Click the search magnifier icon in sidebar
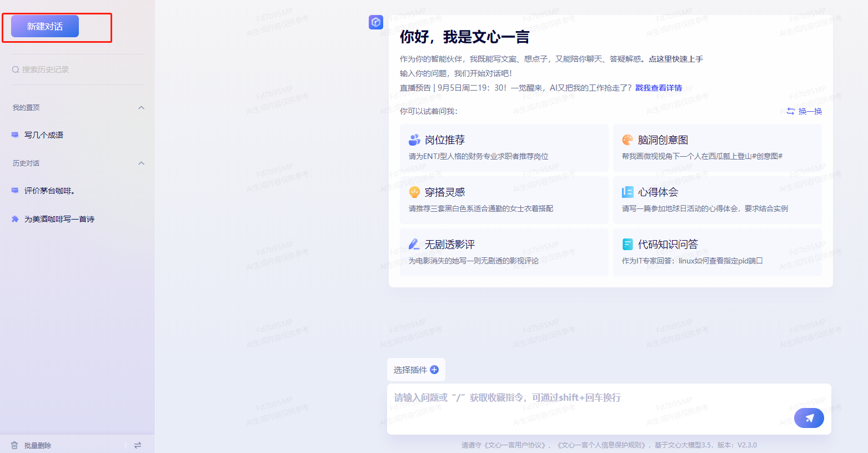Image resolution: width=868 pixels, height=453 pixels. click(x=16, y=69)
